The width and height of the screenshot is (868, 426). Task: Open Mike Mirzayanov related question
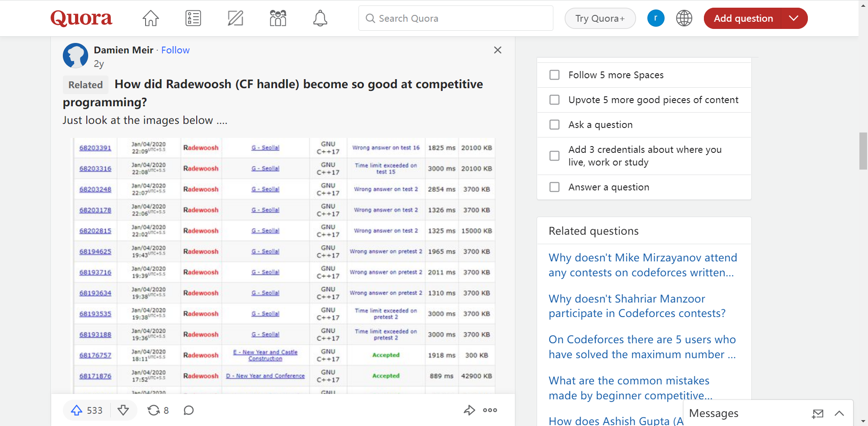click(x=643, y=265)
